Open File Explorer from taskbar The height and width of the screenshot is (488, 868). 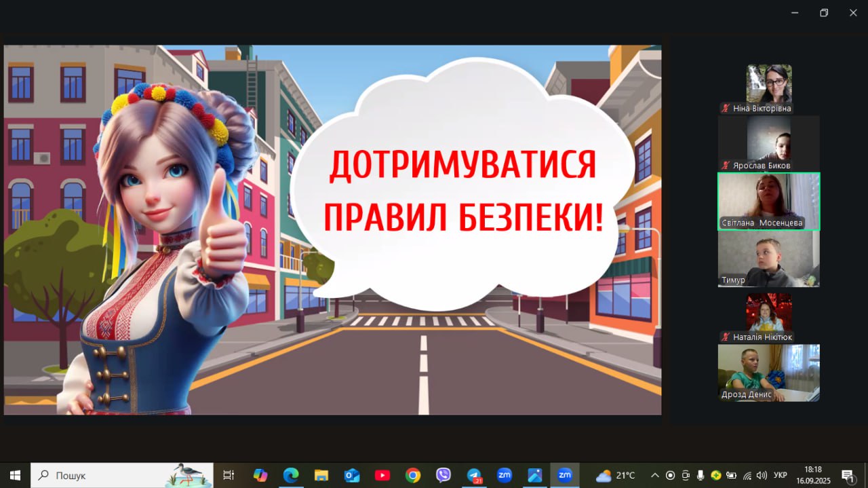pos(321,475)
